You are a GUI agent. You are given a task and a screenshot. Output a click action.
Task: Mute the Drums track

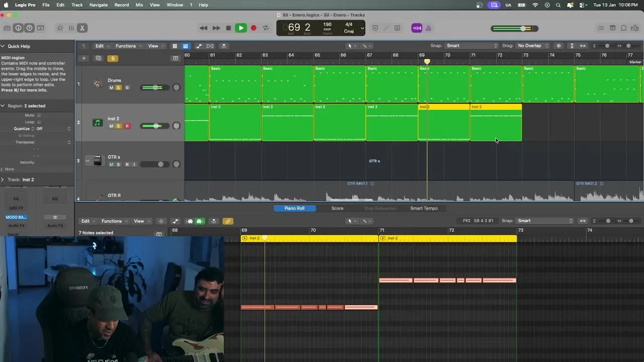pos(111,87)
